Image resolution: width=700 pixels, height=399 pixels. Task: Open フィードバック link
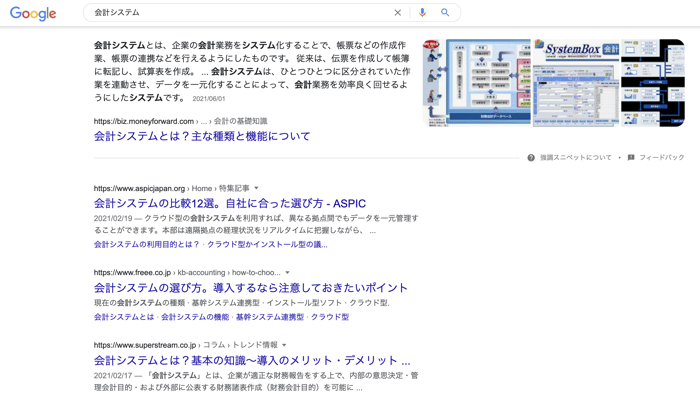[662, 158]
